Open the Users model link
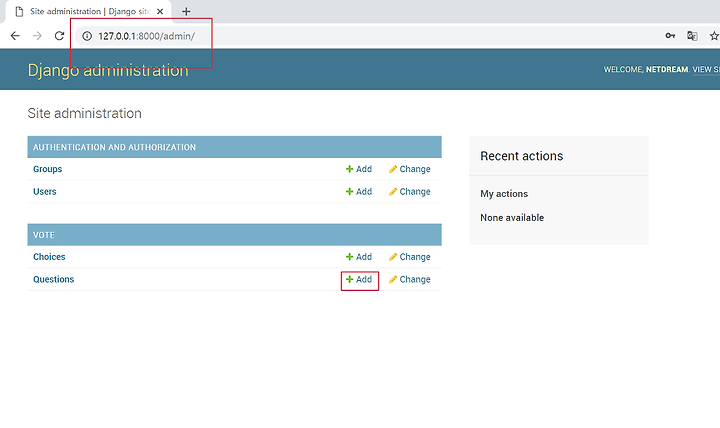720x428 pixels. (x=45, y=191)
